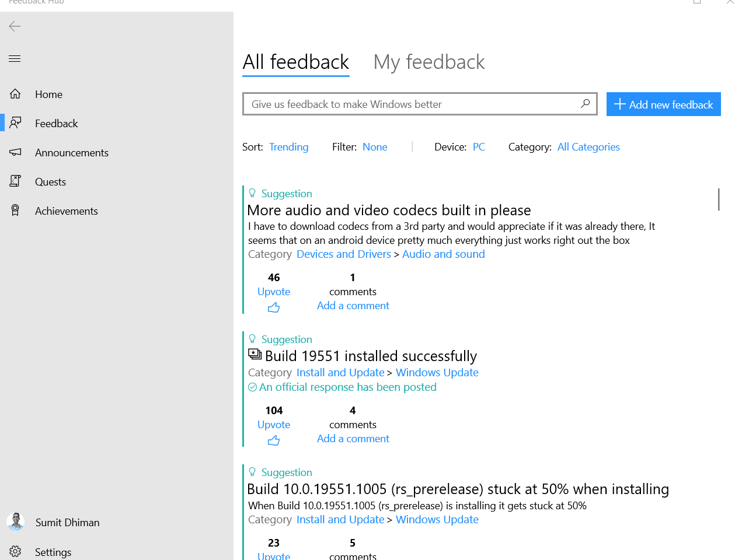Click the Home icon in sidebar

(x=15, y=94)
